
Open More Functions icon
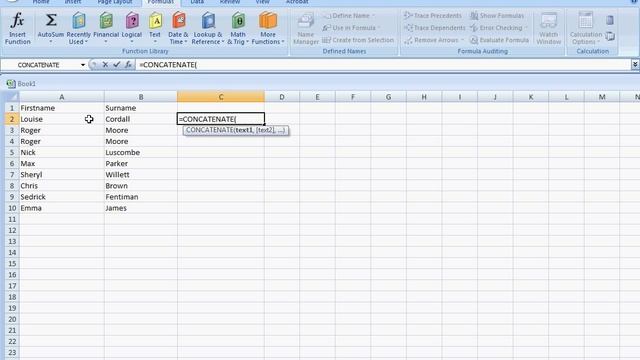pyautogui.click(x=268, y=20)
